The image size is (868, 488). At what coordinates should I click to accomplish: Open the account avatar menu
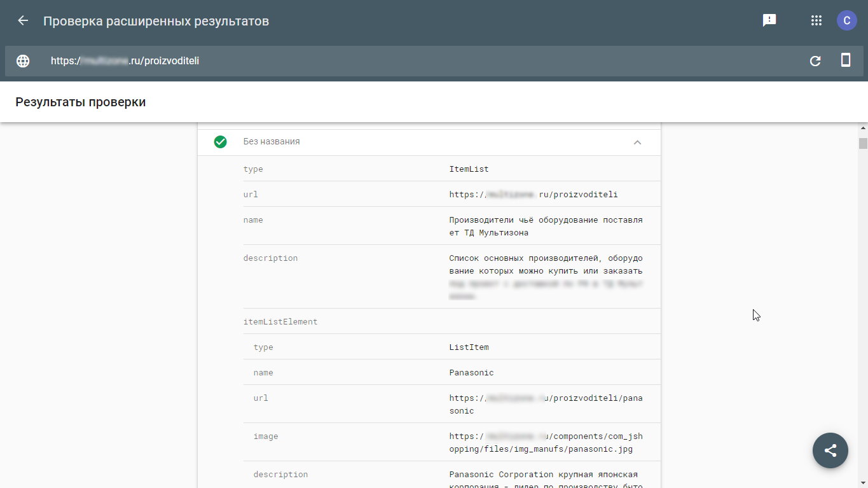(846, 20)
